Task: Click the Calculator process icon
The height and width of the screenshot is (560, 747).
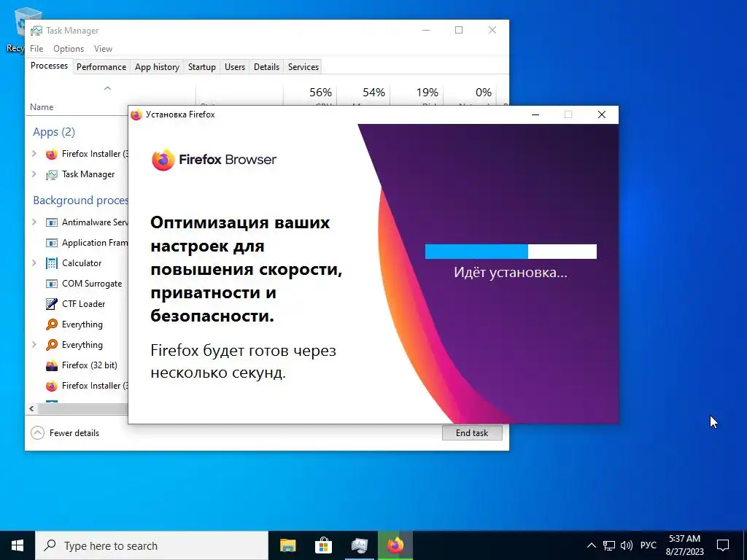Action: tap(52, 263)
